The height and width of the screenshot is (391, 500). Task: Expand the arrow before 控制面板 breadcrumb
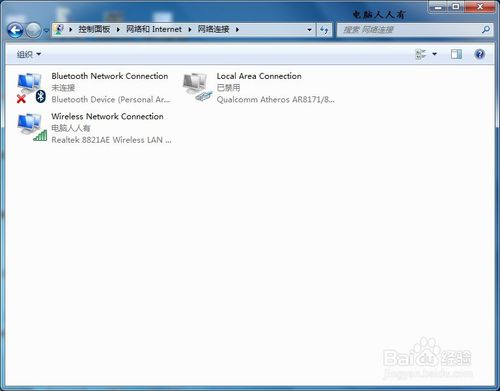click(x=71, y=29)
